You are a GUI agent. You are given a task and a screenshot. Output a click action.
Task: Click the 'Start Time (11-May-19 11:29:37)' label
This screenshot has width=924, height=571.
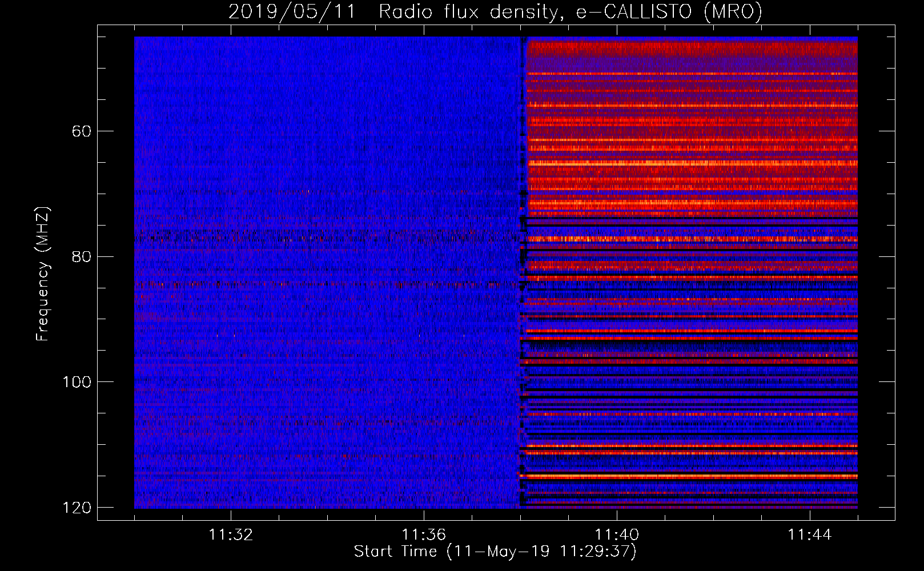[x=495, y=552]
